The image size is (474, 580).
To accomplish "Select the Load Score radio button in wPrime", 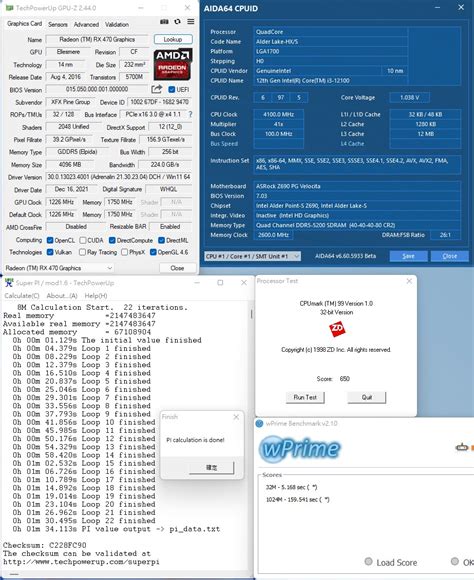I will coord(368,561).
